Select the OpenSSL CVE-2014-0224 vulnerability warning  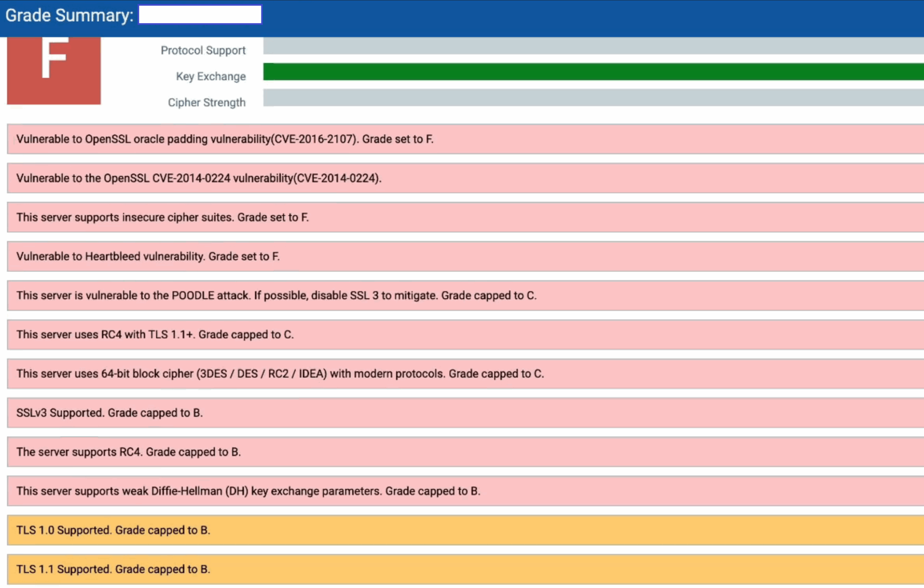(466, 178)
